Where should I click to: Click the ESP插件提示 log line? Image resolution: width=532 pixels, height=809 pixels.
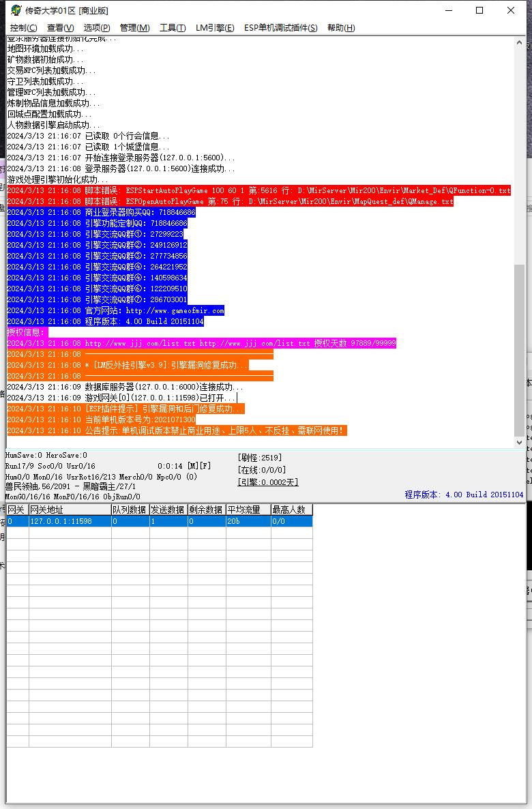pos(125,409)
